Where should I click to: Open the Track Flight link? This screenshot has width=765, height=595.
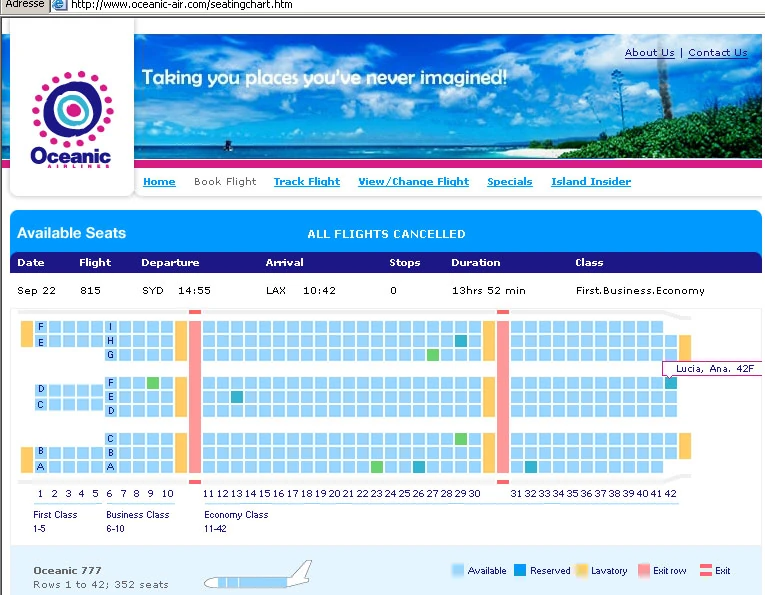click(307, 181)
